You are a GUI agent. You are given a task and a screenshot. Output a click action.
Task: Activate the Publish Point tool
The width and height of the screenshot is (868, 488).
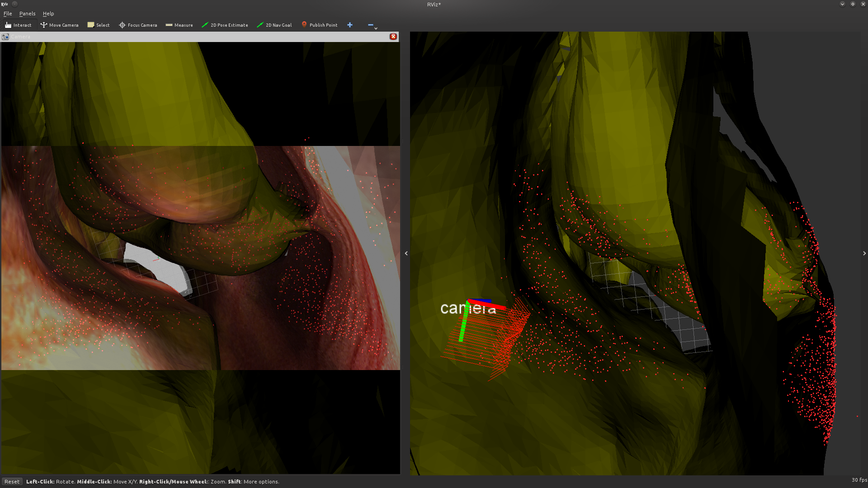(x=319, y=25)
